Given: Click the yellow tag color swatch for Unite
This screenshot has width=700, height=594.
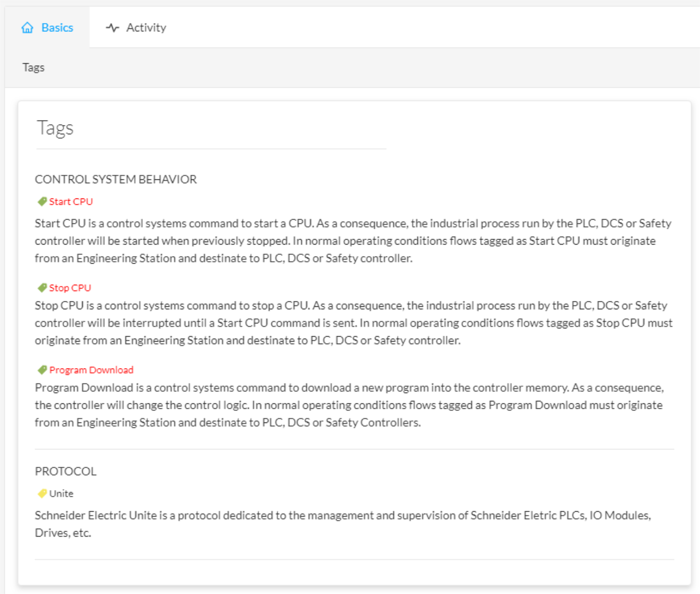Looking at the screenshot, I should (42, 494).
